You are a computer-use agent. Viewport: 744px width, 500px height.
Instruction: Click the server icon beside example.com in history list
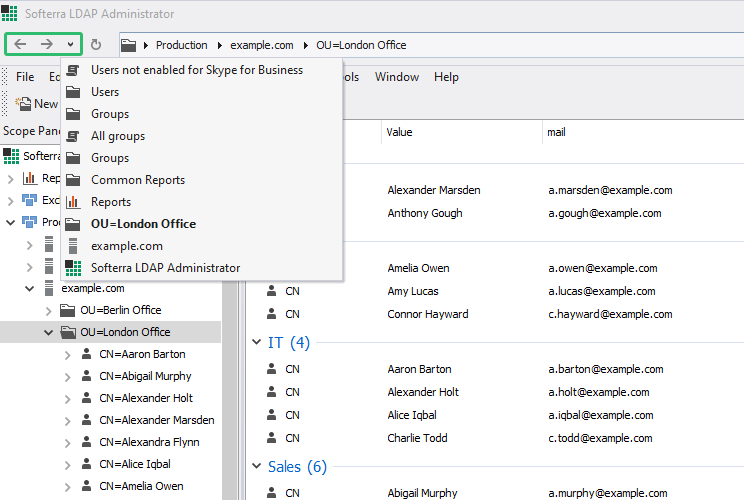pos(73,246)
